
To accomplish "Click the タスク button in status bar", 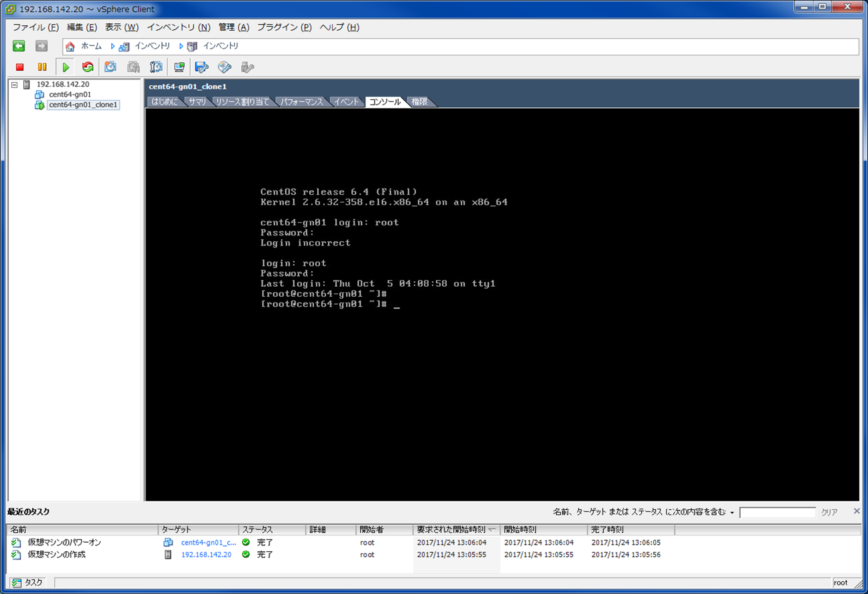I will tap(27, 583).
